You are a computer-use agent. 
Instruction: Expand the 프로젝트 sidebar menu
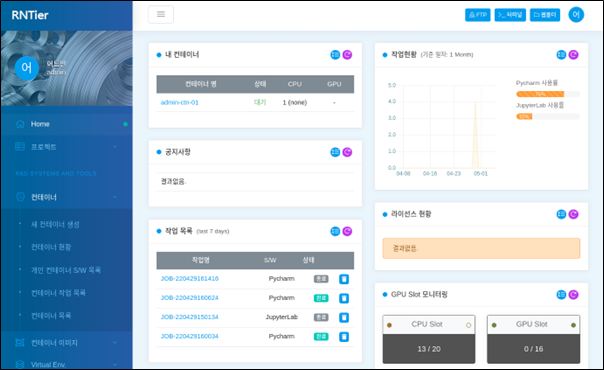tap(67, 147)
